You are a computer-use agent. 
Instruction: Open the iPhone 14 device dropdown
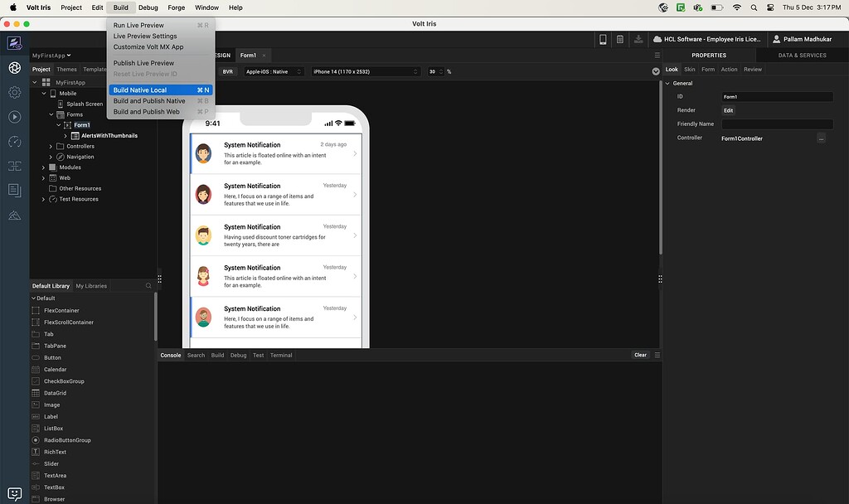tap(366, 71)
